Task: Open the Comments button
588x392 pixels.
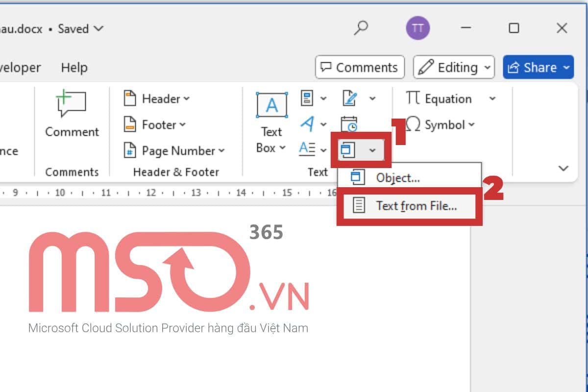Action: click(x=360, y=67)
